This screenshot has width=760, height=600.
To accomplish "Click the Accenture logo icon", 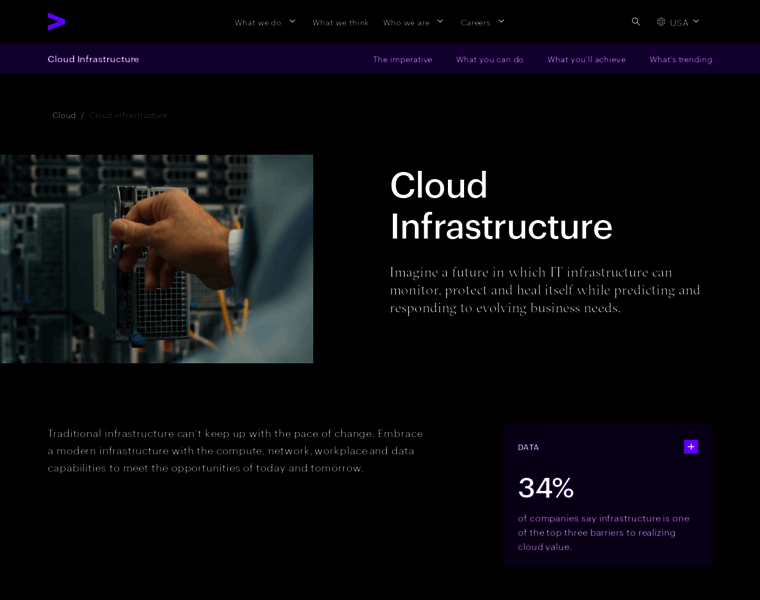I will pos(56,21).
